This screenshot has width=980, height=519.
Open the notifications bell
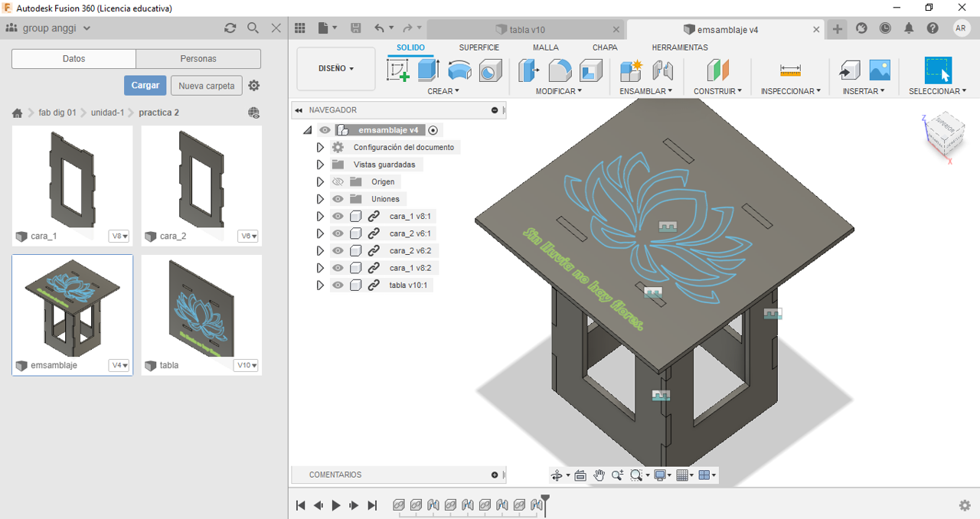click(909, 28)
